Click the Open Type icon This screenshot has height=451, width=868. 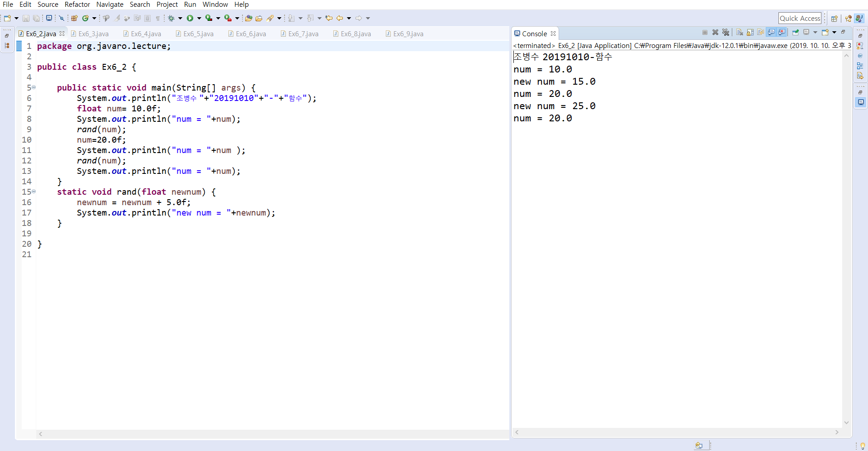(x=248, y=19)
